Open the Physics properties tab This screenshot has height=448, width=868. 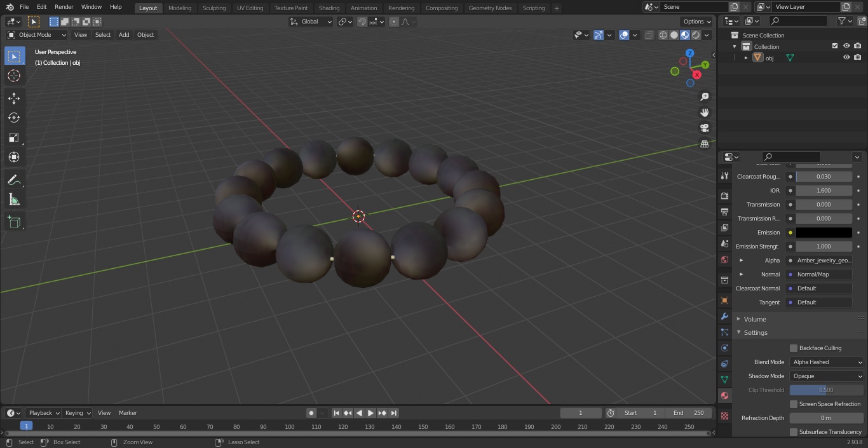point(724,348)
